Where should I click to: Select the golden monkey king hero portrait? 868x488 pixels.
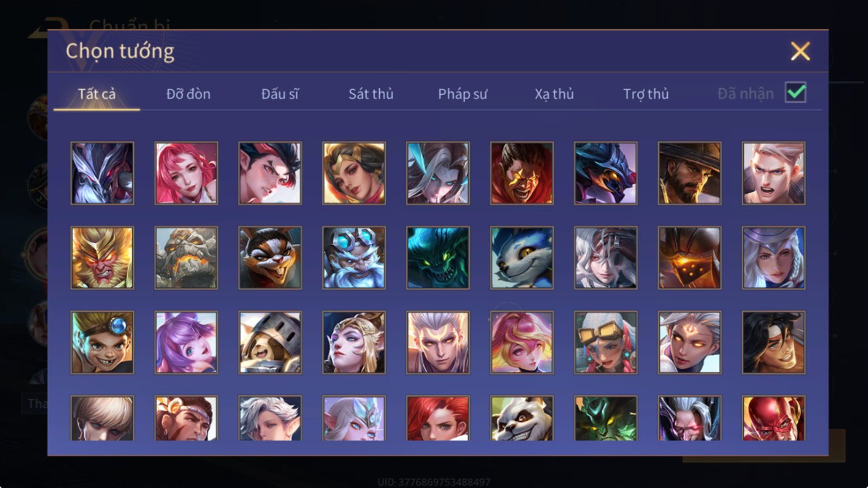click(x=102, y=258)
